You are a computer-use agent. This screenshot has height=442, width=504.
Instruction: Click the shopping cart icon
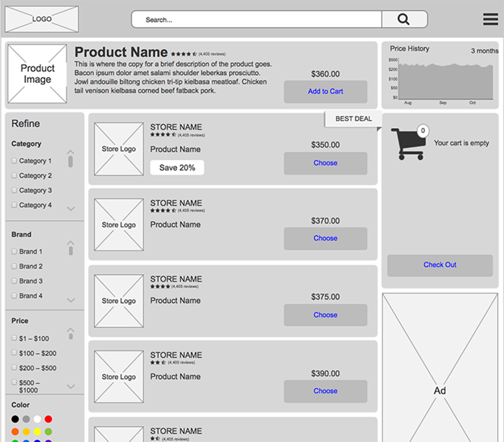408,144
